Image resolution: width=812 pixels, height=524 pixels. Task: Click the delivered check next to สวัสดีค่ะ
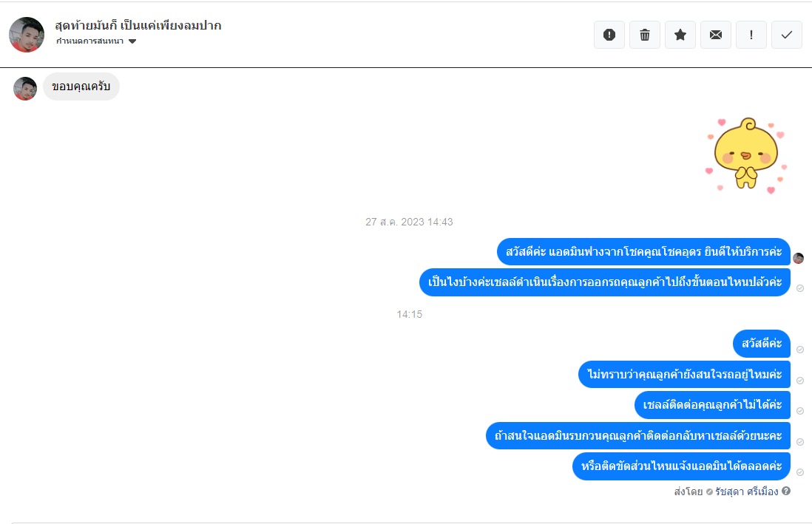tap(800, 350)
